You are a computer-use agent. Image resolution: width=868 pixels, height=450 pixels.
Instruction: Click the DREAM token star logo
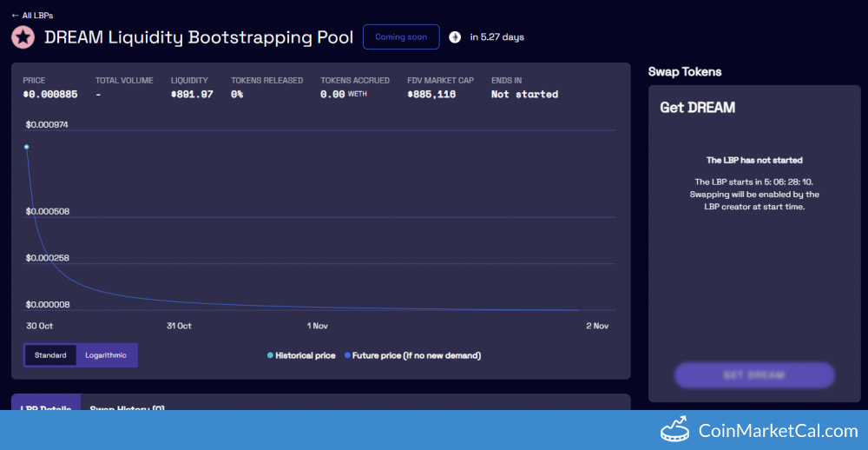23,37
